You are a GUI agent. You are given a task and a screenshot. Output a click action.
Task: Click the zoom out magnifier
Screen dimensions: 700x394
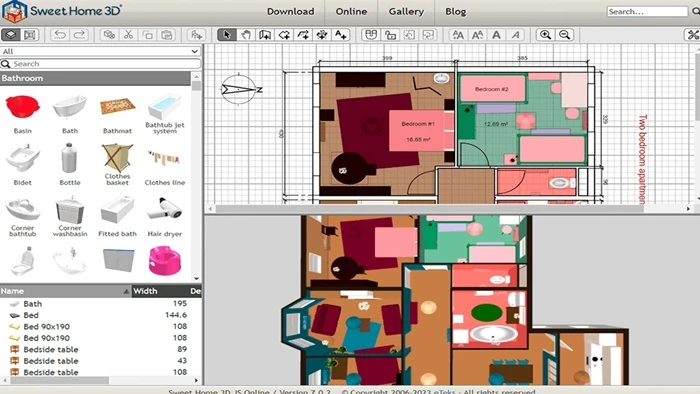pyautogui.click(x=565, y=35)
